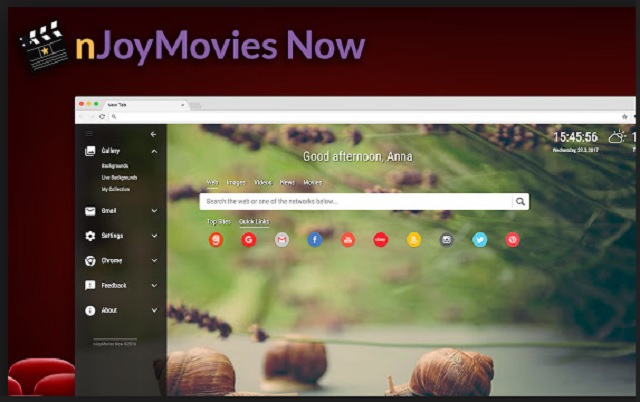Click the Chrome menu label

point(112,261)
